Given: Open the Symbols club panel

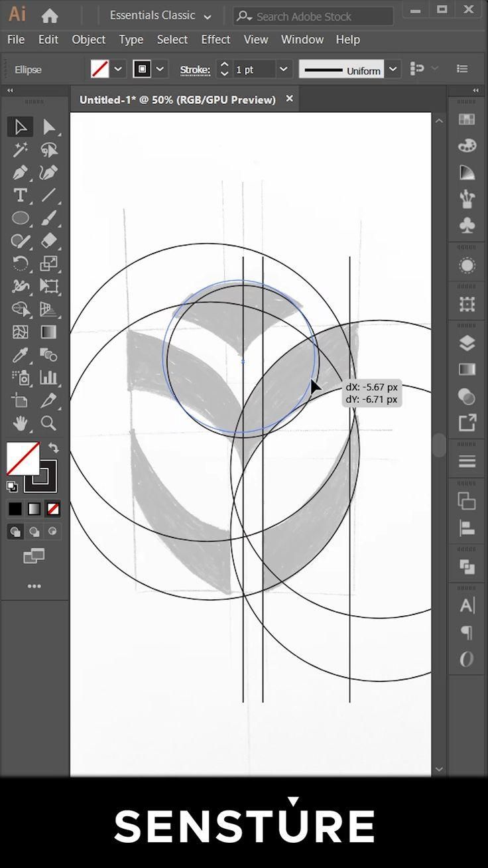Looking at the screenshot, I should pyautogui.click(x=467, y=226).
